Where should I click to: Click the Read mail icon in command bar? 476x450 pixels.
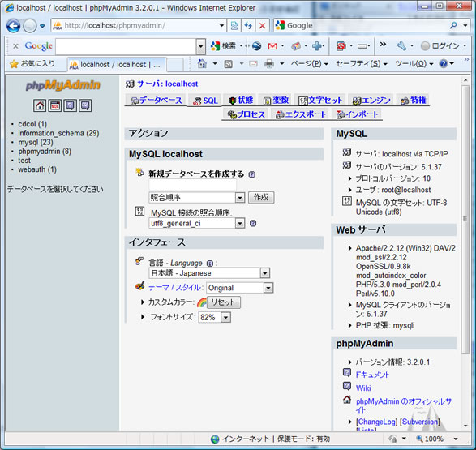tap(253, 64)
